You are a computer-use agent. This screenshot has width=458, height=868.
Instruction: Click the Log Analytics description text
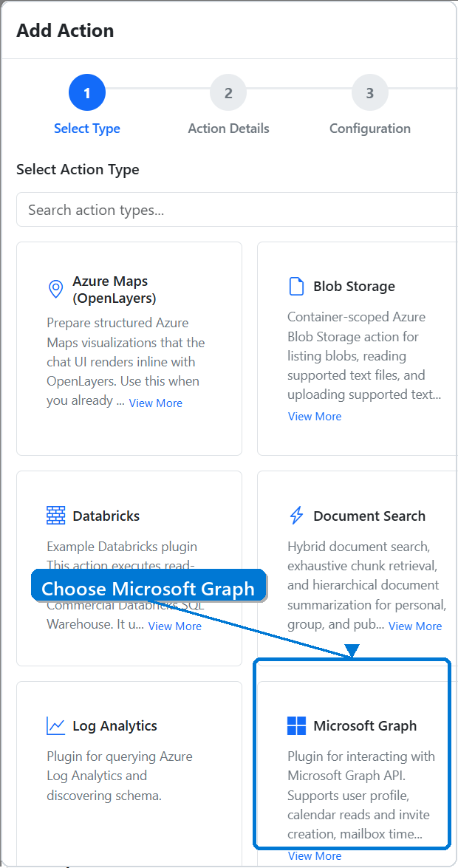click(120, 776)
